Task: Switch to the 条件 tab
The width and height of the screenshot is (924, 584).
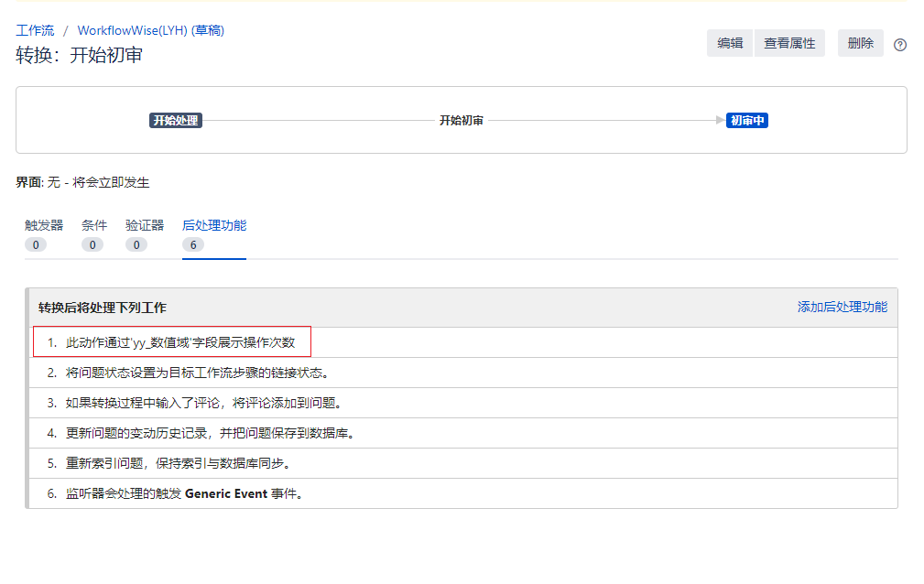Action: pyautogui.click(x=93, y=225)
